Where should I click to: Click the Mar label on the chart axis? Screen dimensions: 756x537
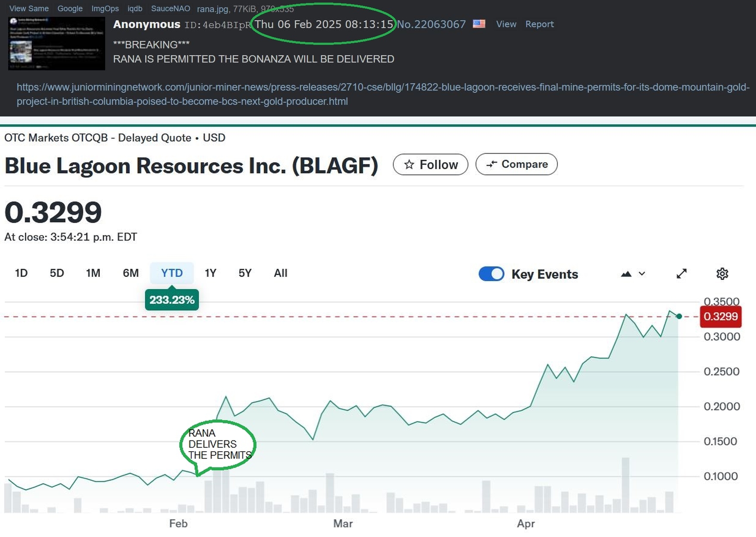[x=343, y=524]
